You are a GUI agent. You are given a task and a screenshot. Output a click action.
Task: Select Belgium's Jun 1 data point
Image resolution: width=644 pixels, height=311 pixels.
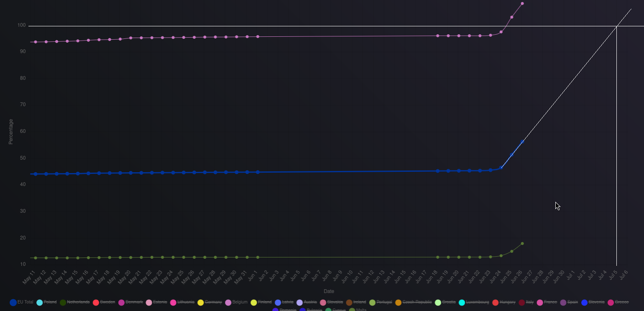[258, 37]
